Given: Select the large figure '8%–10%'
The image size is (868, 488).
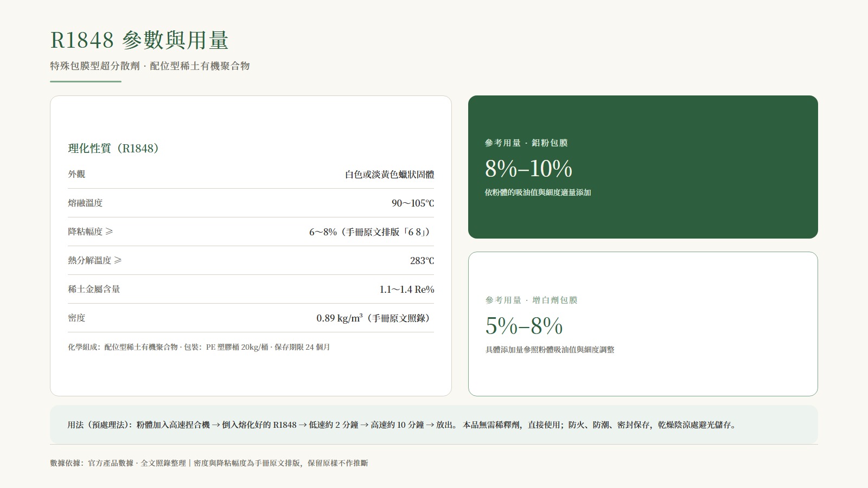Looking at the screenshot, I should tap(528, 169).
